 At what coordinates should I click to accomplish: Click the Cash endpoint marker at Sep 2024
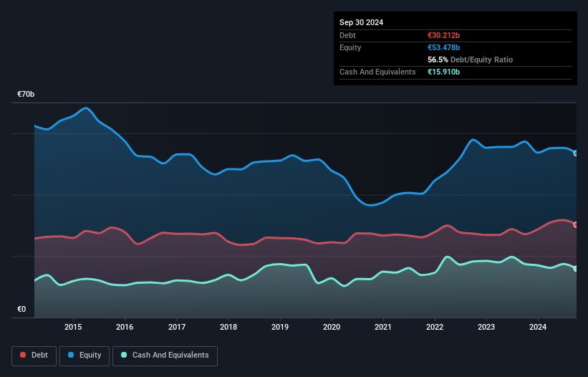(576, 269)
